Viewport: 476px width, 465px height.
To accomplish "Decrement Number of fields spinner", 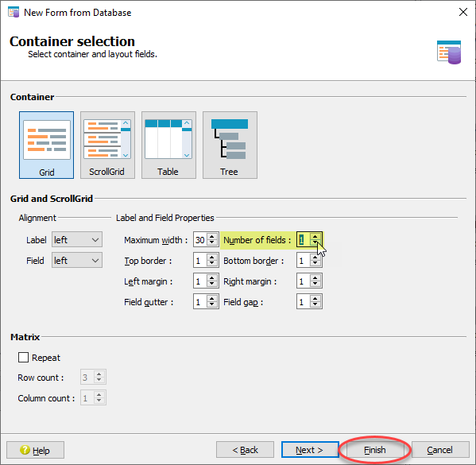I will coord(315,243).
